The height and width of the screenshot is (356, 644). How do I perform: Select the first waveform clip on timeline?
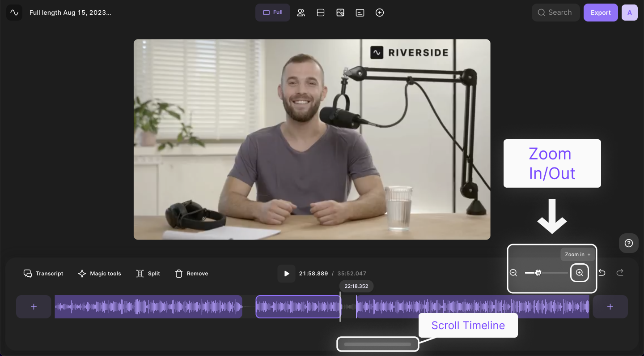[148, 307]
